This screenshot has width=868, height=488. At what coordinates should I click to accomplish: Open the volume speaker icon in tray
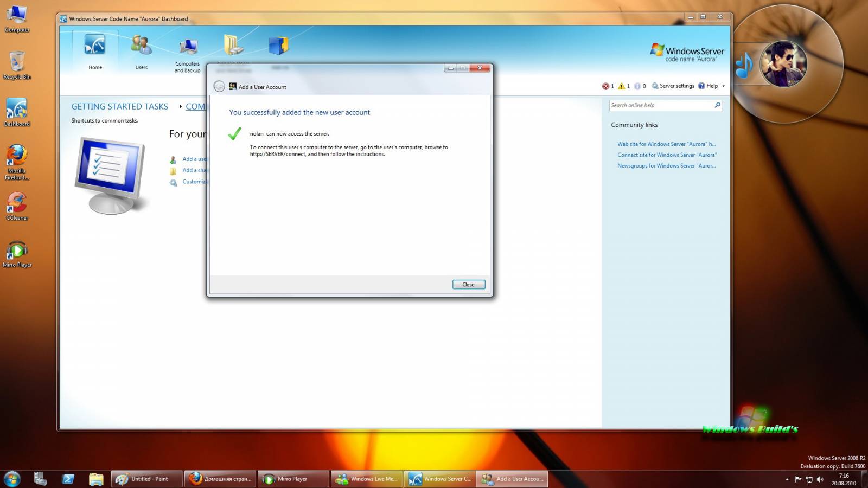click(820, 479)
